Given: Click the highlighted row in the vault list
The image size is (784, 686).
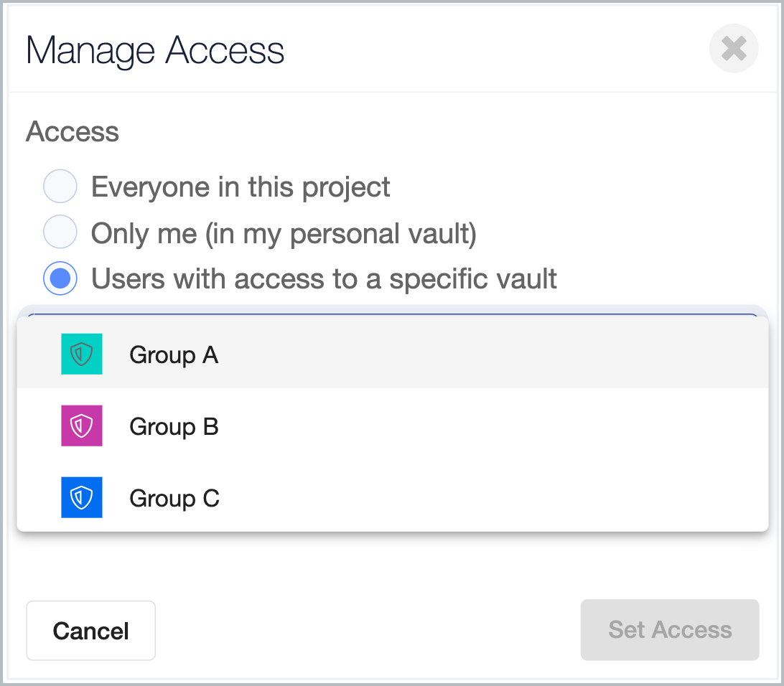Looking at the screenshot, I should [x=431, y=354].
